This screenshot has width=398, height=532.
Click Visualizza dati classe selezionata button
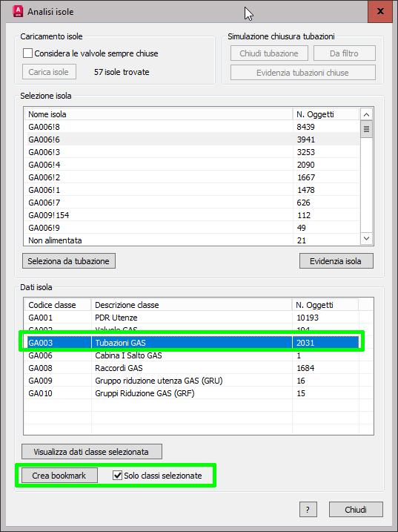pos(92,452)
